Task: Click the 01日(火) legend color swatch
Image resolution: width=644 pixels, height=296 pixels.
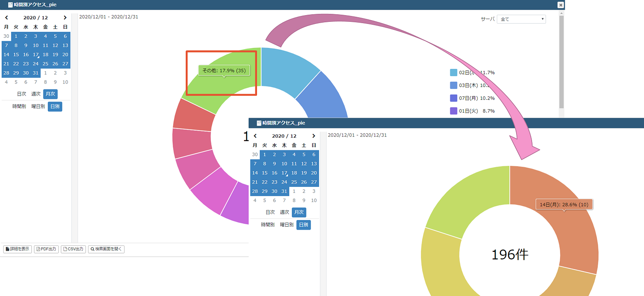Action: click(x=453, y=111)
